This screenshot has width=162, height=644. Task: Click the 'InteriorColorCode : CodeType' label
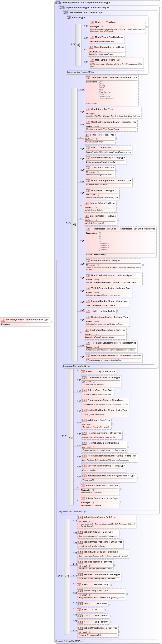click(x=102, y=498)
